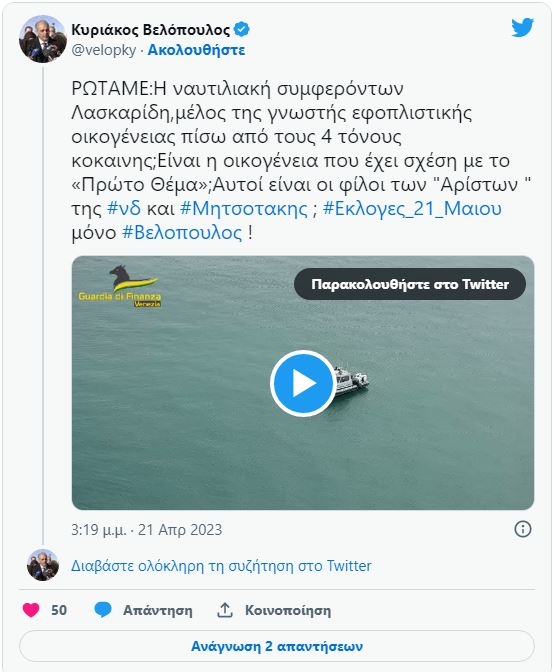Click the Κυριάκος Βελόπουλος display name

[151, 30]
